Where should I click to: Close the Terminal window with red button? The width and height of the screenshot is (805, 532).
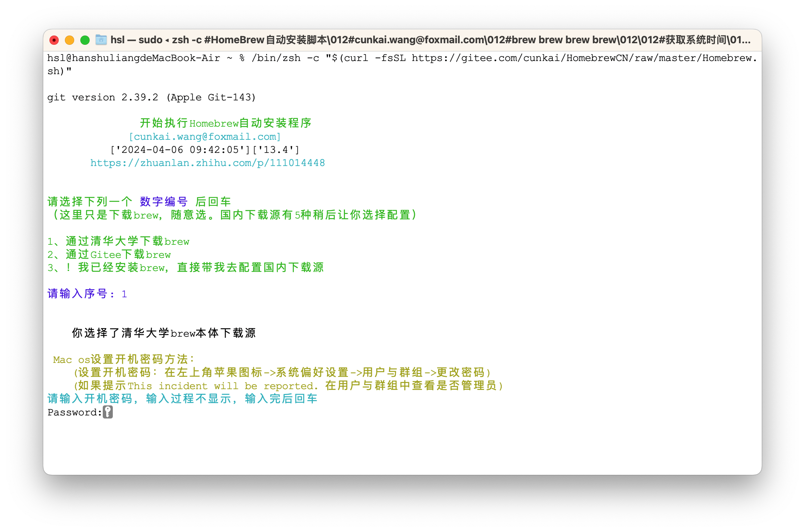pos(54,40)
